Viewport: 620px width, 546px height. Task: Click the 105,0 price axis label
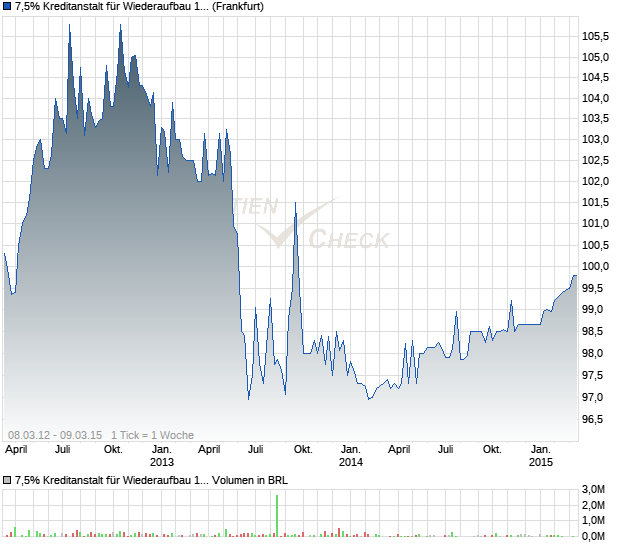pos(595,57)
